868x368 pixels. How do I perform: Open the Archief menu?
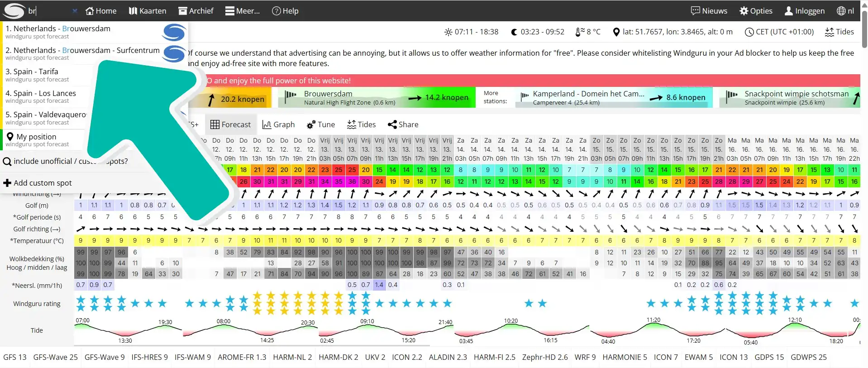(x=196, y=11)
